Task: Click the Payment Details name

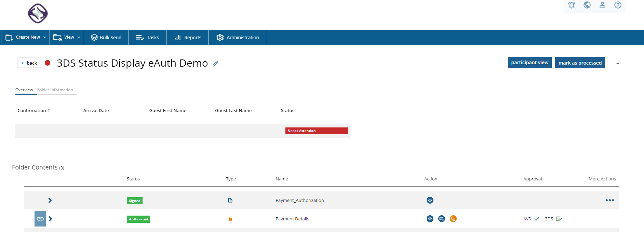Action: 292,219
